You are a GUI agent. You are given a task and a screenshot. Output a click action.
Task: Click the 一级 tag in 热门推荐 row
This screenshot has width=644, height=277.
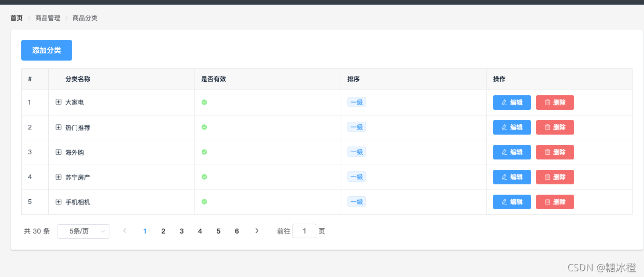tap(357, 127)
